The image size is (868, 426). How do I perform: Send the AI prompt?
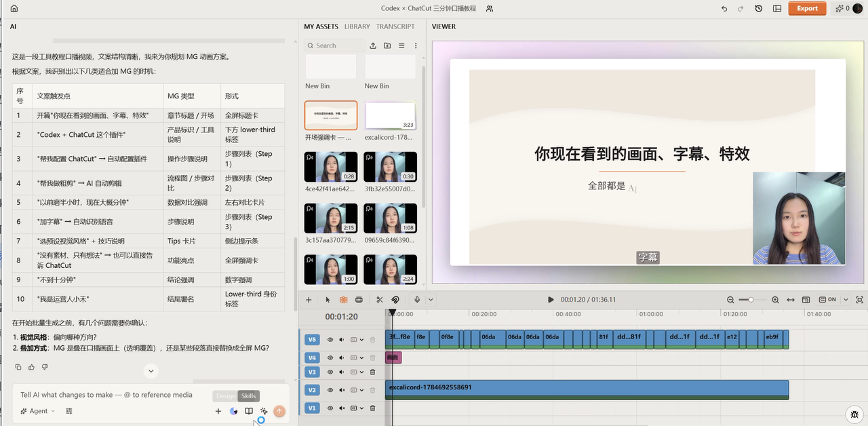pos(279,411)
